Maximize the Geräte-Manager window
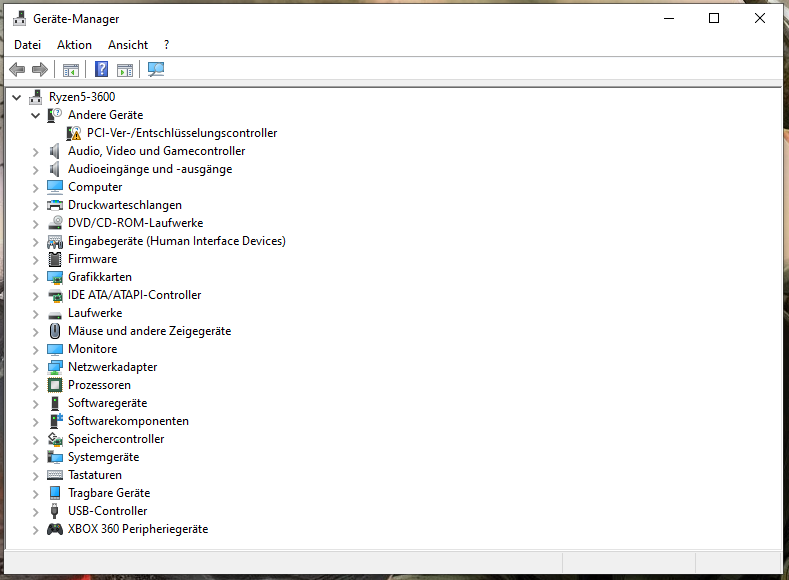This screenshot has height=580, width=789. [714, 19]
